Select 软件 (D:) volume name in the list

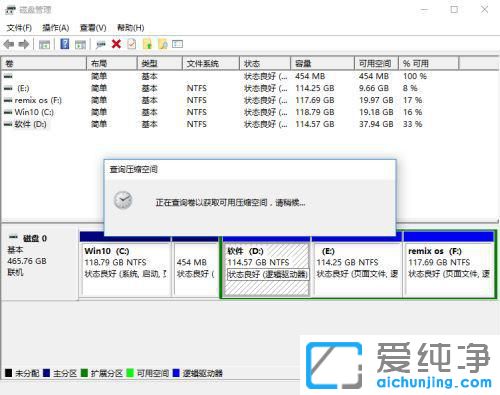tap(30, 124)
